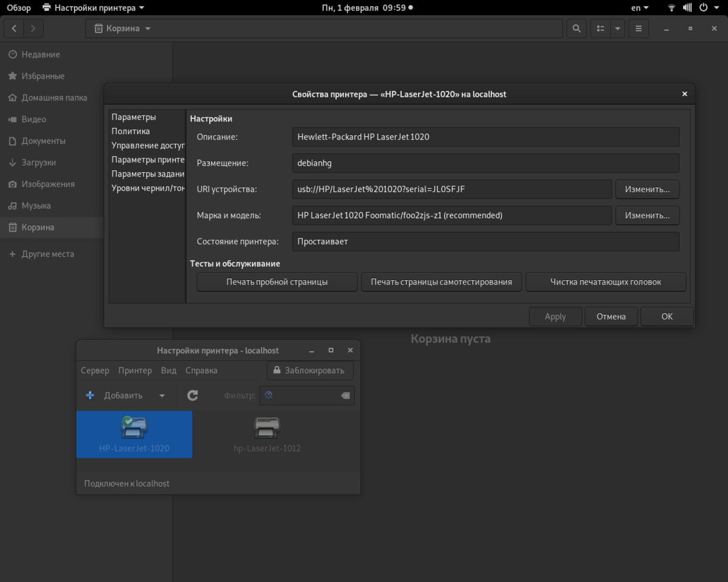Click the URI устройства field
728x582 pixels.
[x=451, y=189]
